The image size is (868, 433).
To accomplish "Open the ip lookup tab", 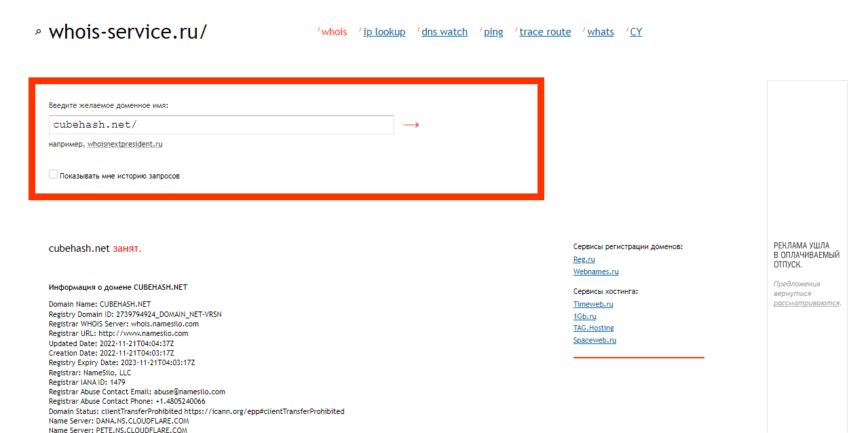I will [x=384, y=32].
